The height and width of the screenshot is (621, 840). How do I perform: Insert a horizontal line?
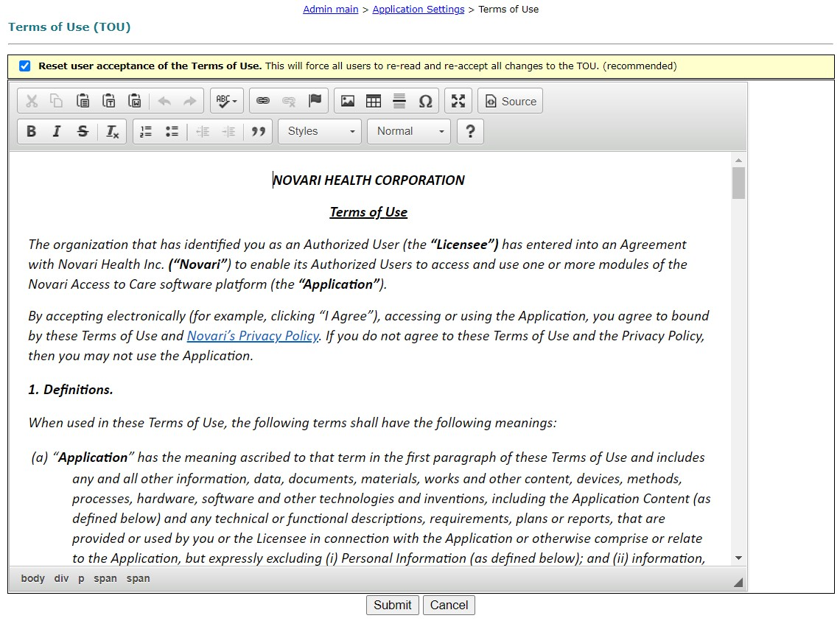pos(399,101)
